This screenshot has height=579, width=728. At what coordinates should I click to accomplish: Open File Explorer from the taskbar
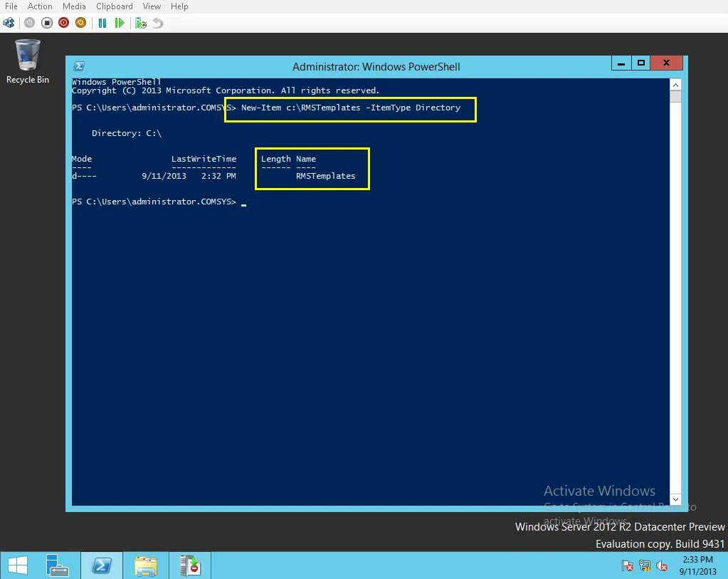pos(146,565)
